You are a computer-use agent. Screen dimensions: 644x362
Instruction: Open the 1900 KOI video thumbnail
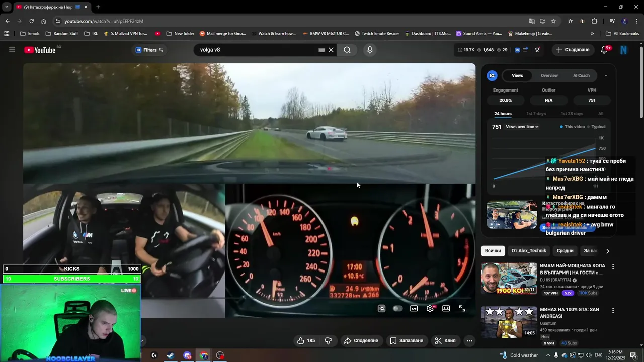tap(509, 279)
